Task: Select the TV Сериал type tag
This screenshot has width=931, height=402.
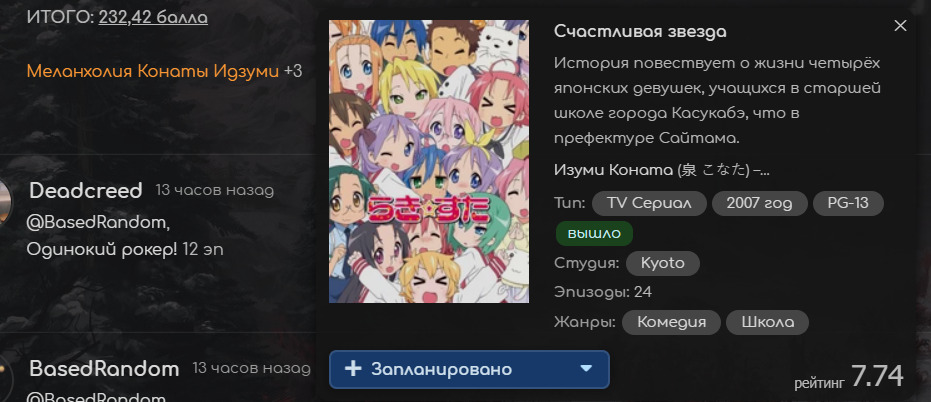Action: point(649,203)
